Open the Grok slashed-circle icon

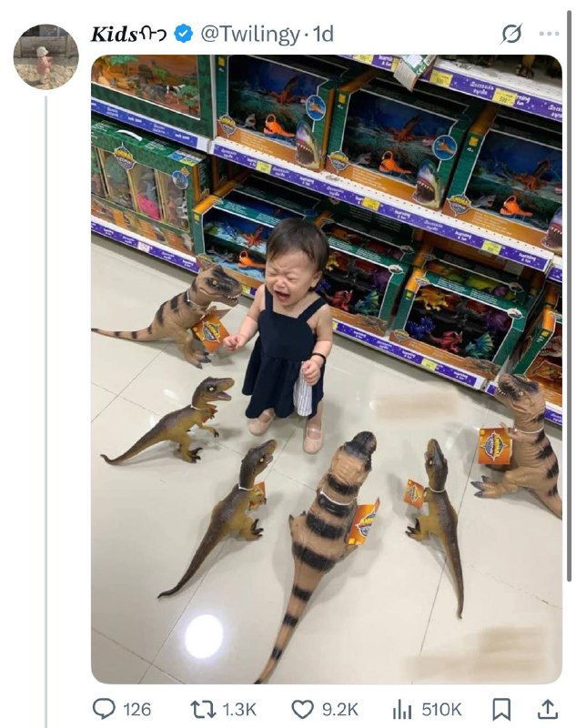[512, 34]
